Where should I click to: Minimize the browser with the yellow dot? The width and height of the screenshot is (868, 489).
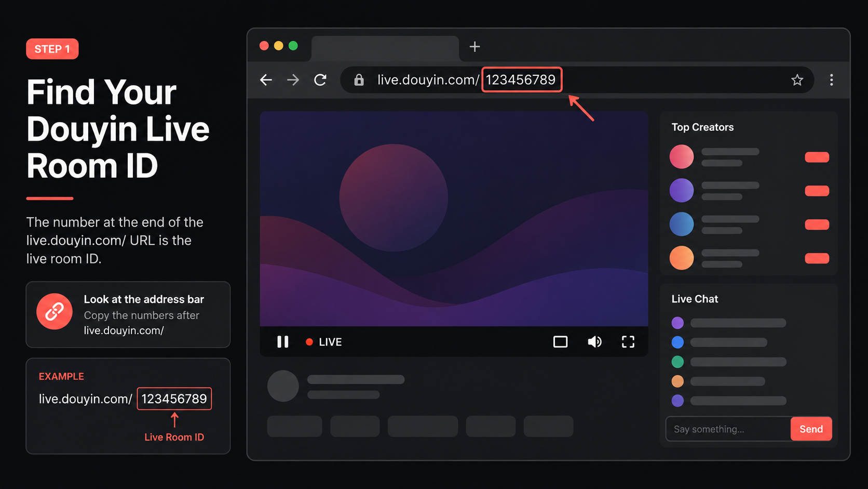pos(279,46)
